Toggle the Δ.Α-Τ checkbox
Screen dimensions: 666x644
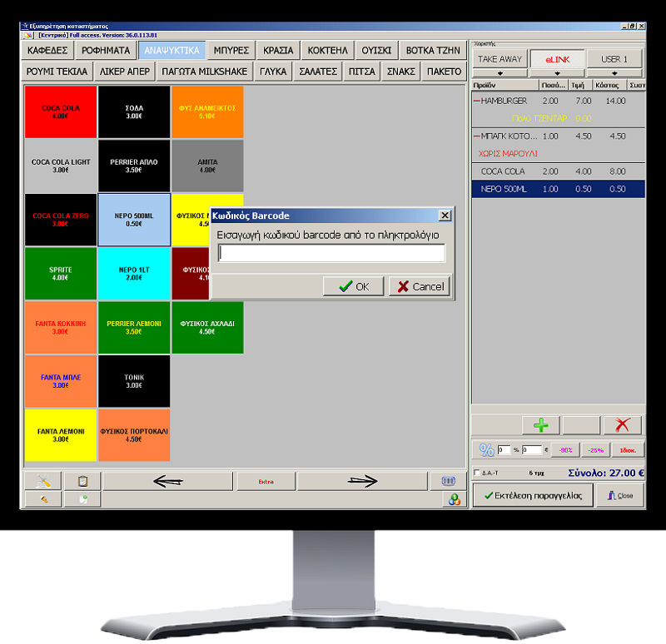coord(476,473)
